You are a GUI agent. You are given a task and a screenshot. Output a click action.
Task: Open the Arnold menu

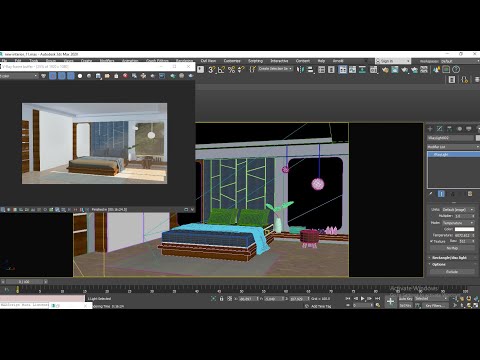coord(338,61)
